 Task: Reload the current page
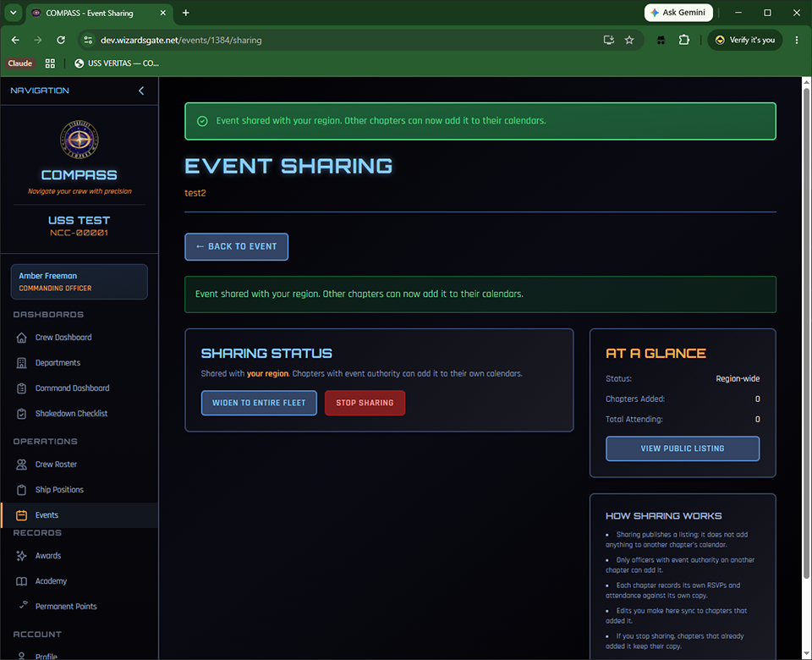point(61,40)
